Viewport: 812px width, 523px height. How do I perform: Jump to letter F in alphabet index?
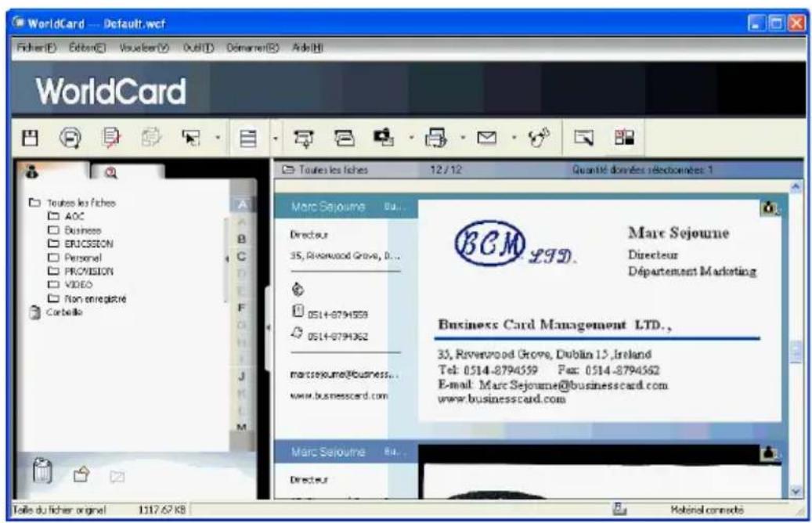click(x=241, y=308)
